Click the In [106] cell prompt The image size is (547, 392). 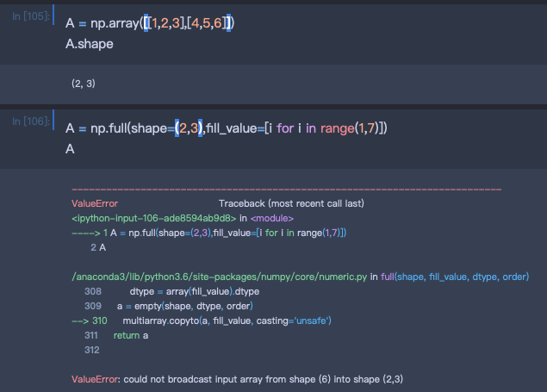click(29, 121)
